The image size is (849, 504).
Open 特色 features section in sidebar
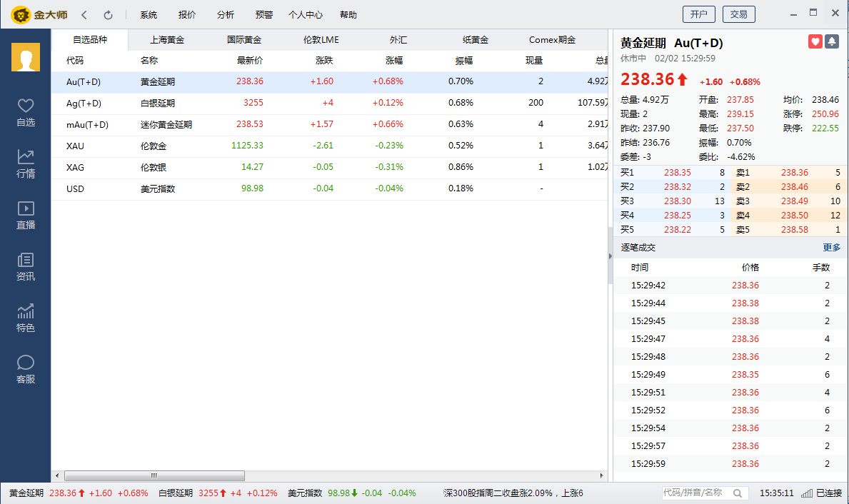tap(26, 318)
